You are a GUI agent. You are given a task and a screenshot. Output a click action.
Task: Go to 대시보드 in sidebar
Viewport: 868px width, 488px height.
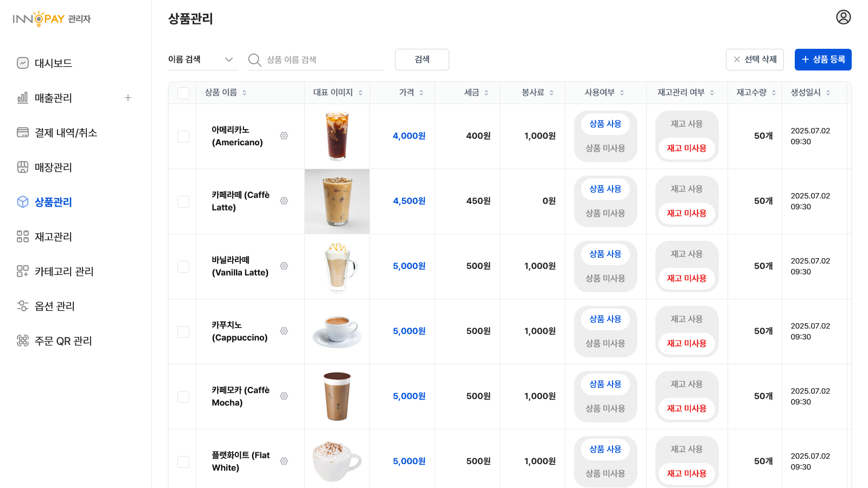pyautogui.click(x=53, y=63)
